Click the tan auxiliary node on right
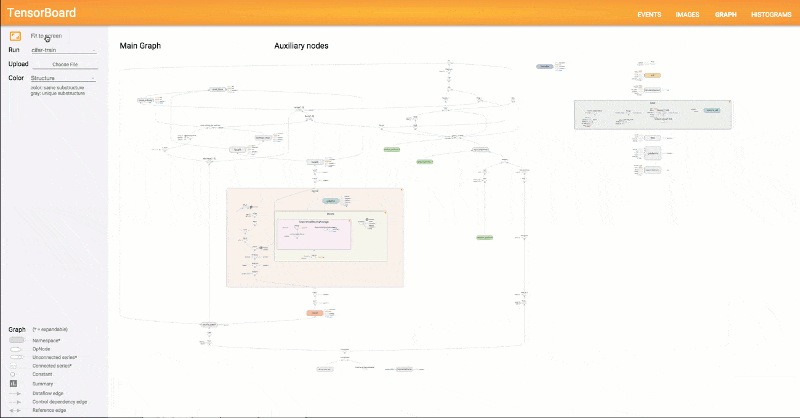800x418 pixels. [x=652, y=75]
